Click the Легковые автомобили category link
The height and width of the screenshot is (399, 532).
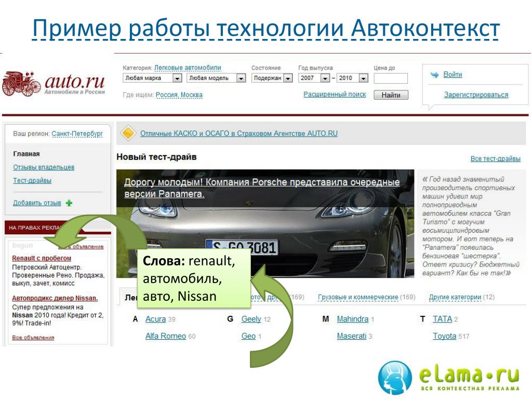coord(188,68)
